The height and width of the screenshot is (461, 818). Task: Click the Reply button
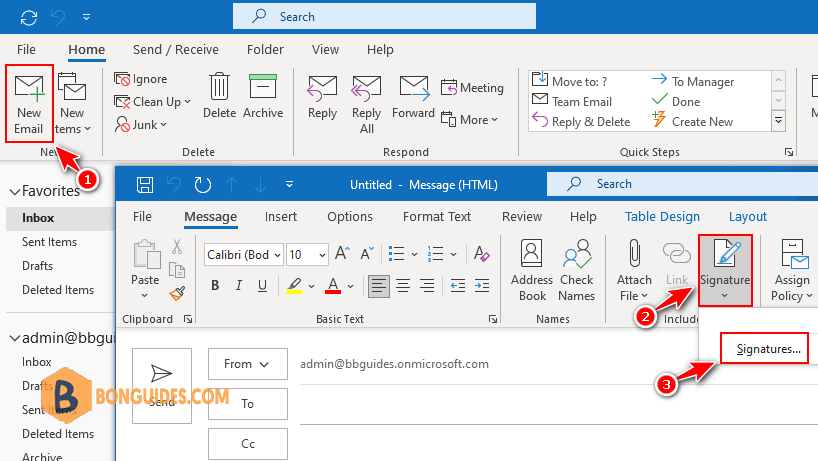[x=322, y=98]
